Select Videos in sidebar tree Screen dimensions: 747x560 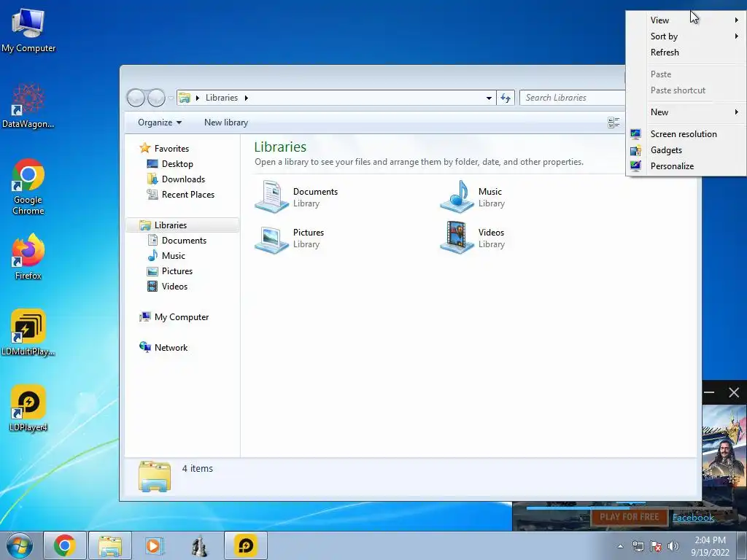point(174,286)
